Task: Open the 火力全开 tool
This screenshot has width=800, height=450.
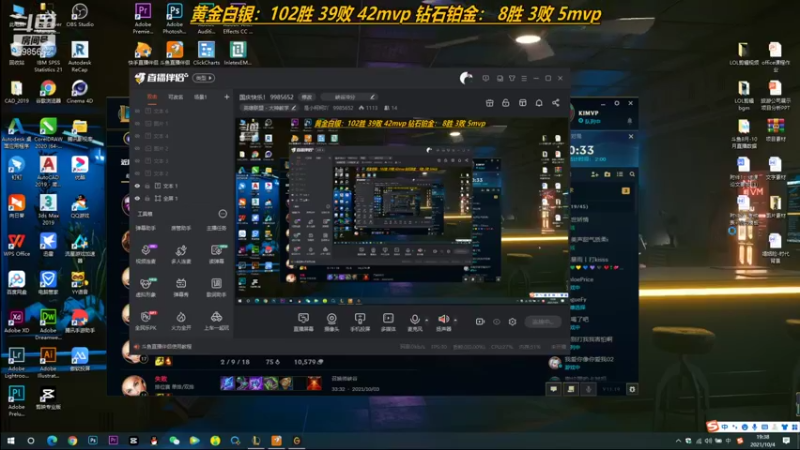Action: pyautogui.click(x=181, y=321)
